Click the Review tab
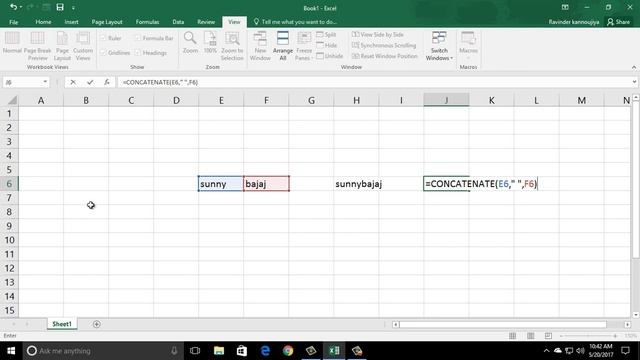640x360 pixels. point(206,22)
